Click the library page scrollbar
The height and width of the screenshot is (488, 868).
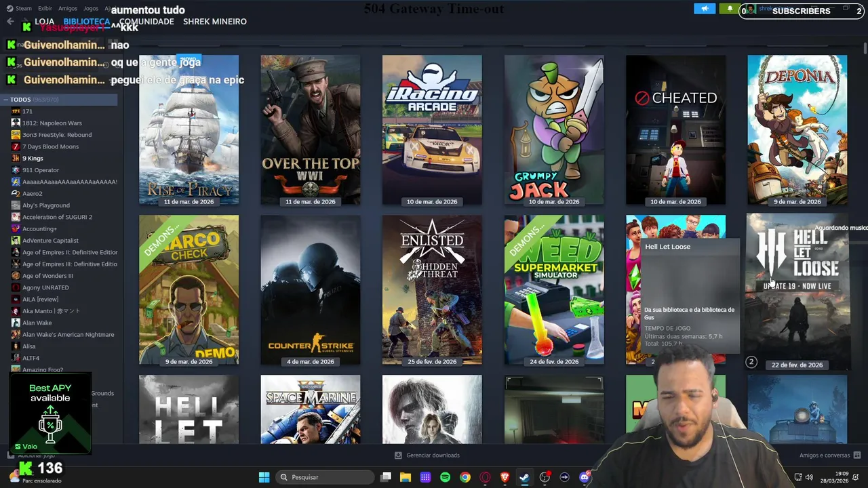pyautogui.click(x=865, y=47)
